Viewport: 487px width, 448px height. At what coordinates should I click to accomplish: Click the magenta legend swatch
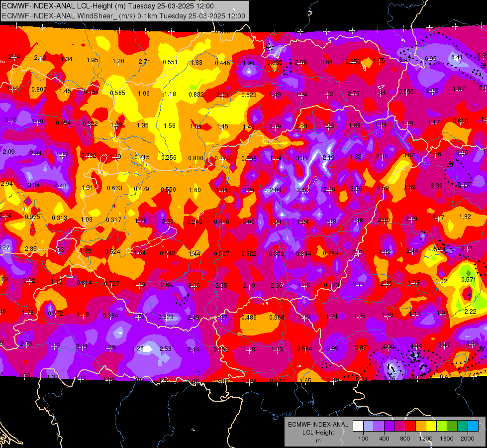[400, 426]
